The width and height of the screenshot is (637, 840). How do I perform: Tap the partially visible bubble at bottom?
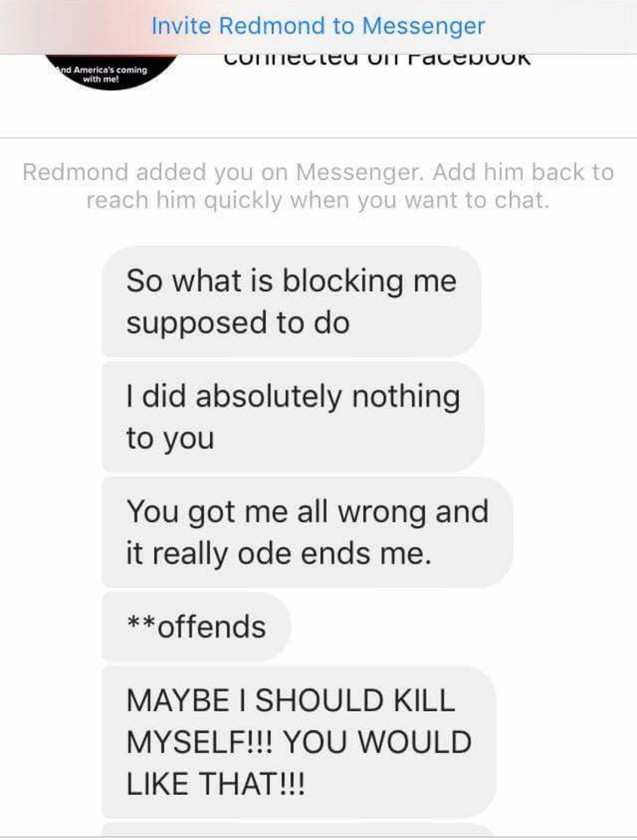[x=299, y=829]
